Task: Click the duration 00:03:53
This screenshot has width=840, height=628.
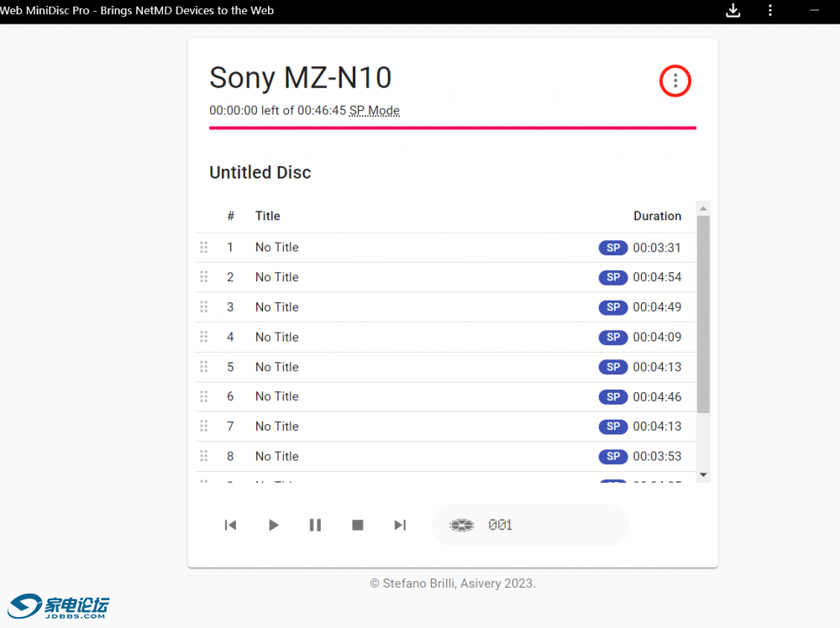Action: pos(657,457)
